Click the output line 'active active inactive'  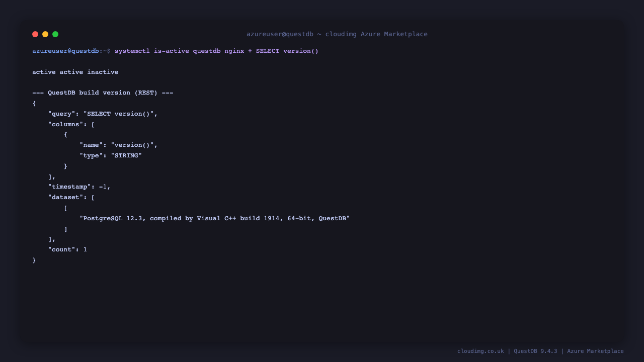click(75, 72)
